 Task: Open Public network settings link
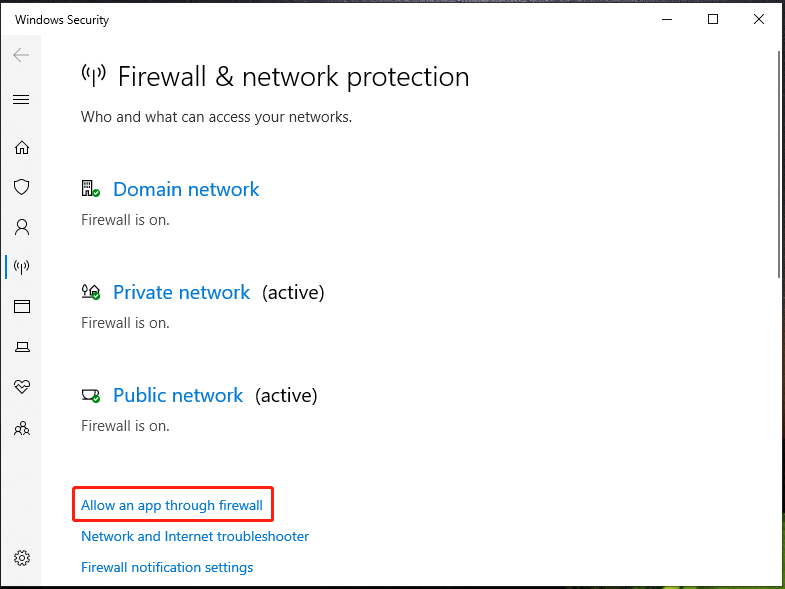pyautogui.click(x=178, y=396)
